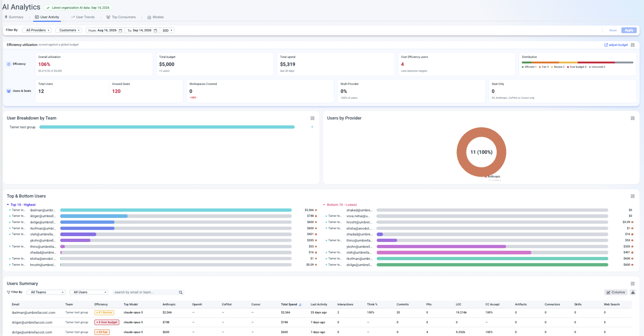Viewport: 644px width, 336px height.
Task: Open the All Providers dropdown
Action: (37, 30)
